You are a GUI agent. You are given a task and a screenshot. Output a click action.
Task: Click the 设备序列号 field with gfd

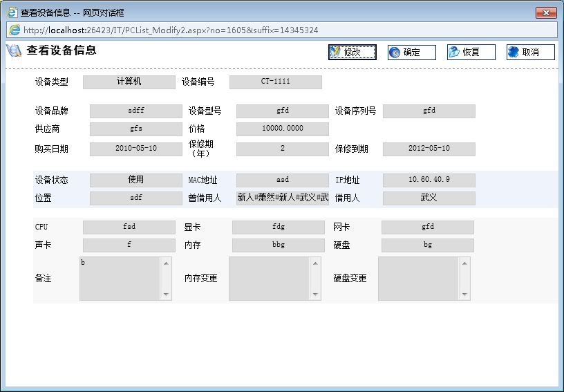click(429, 111)
